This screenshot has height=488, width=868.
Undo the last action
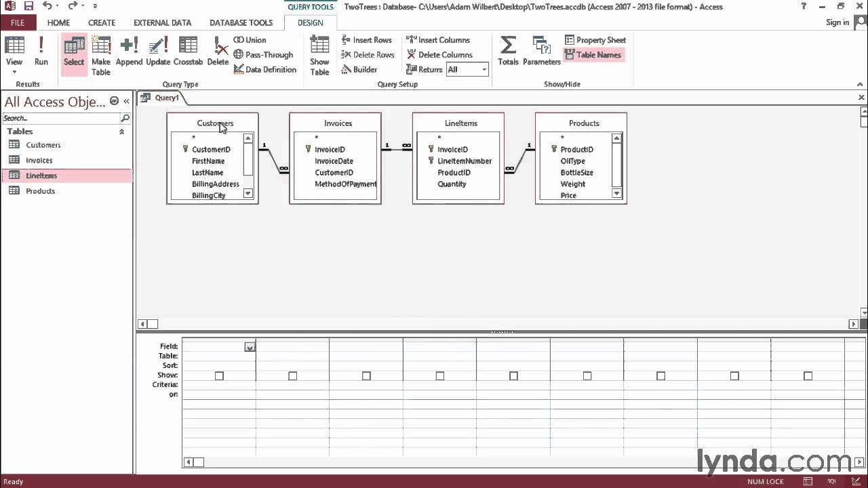47,7
